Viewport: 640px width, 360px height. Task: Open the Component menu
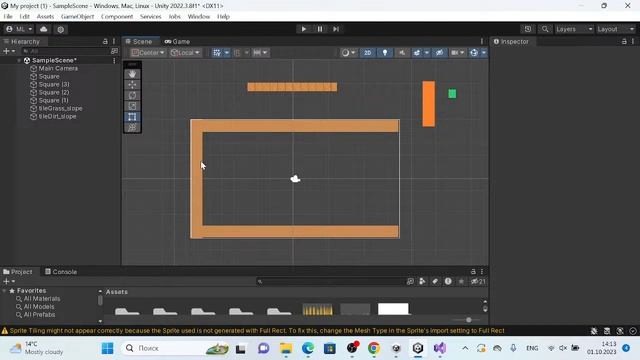(x=117, y=16)
